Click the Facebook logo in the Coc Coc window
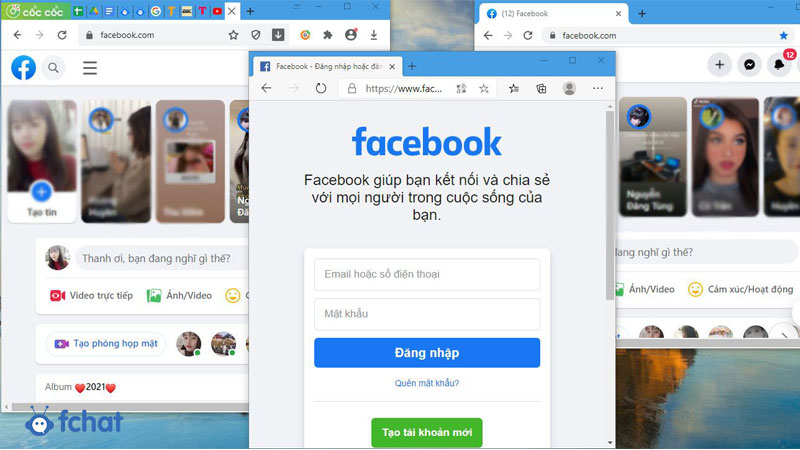The height and width of the screenshot is (450, 800). [x=23, y=67]
